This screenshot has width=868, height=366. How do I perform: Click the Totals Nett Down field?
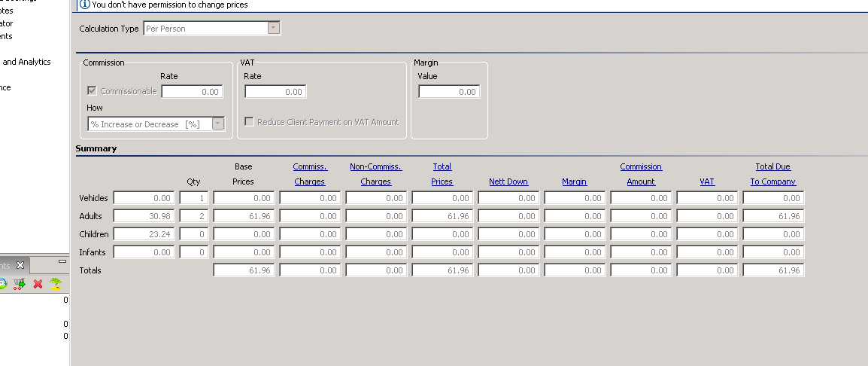coord(508,270)
